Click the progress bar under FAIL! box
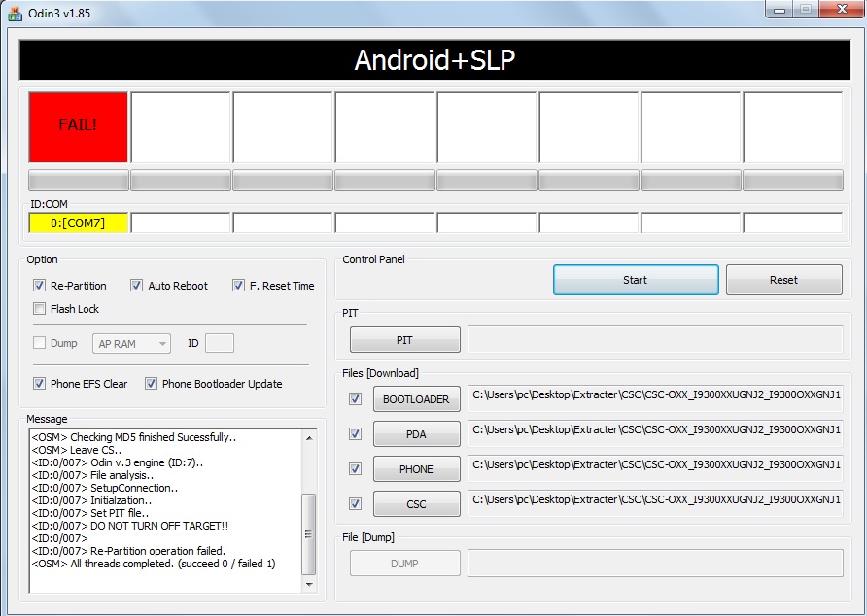Viewport: 867px width, 616px height. pyautogui.click(x=78, y=181)
